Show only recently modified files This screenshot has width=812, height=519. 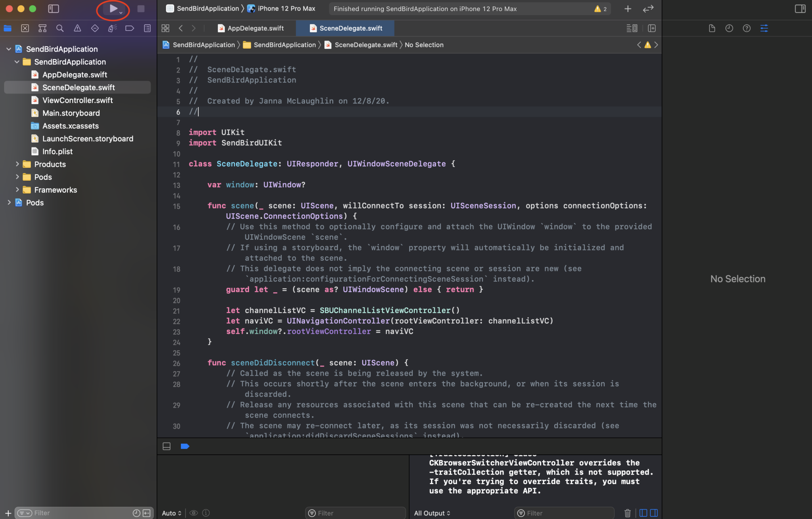(x=136, y=513)
